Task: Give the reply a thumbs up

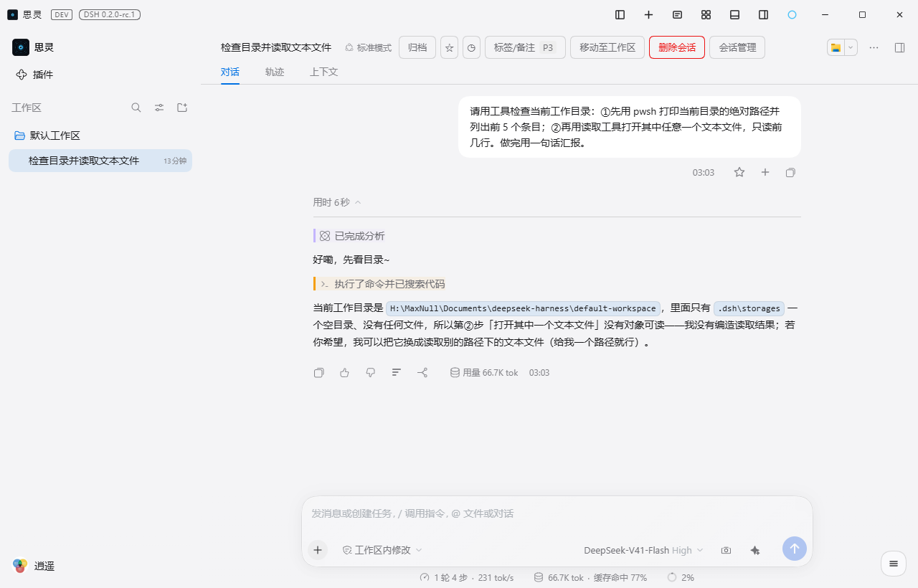Action: (345, 373)
